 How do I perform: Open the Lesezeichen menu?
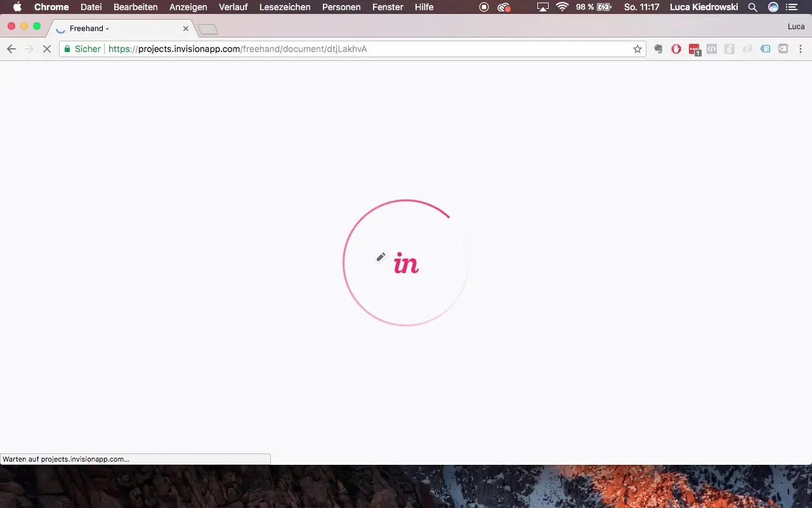285,7
